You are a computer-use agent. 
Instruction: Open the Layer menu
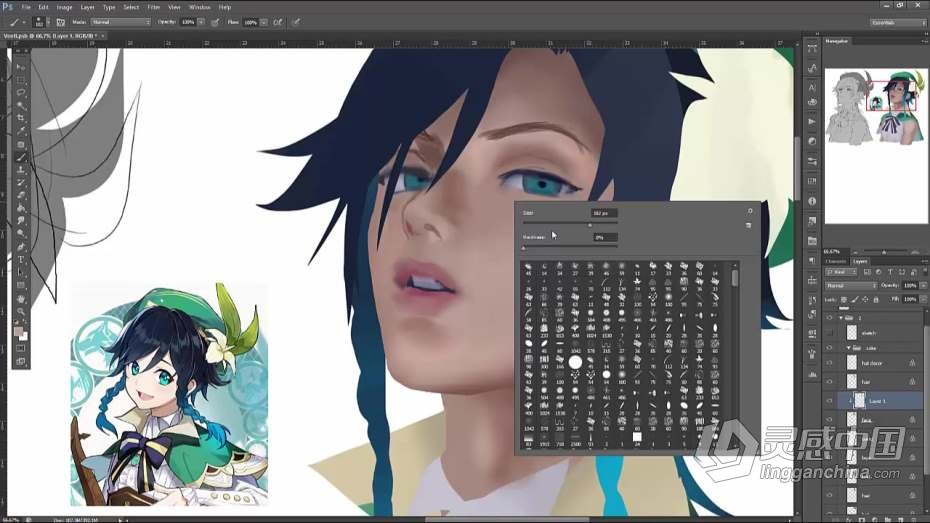point(87,7)
